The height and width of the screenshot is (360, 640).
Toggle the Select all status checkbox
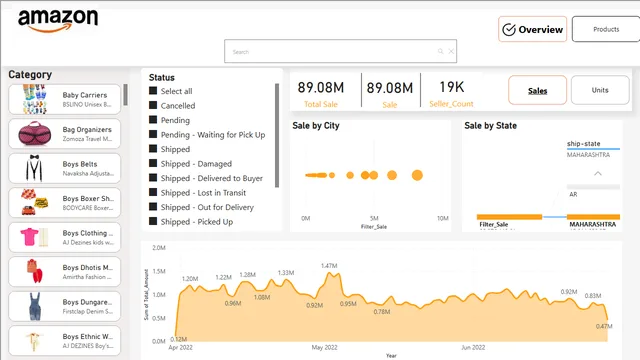[153, 91]
